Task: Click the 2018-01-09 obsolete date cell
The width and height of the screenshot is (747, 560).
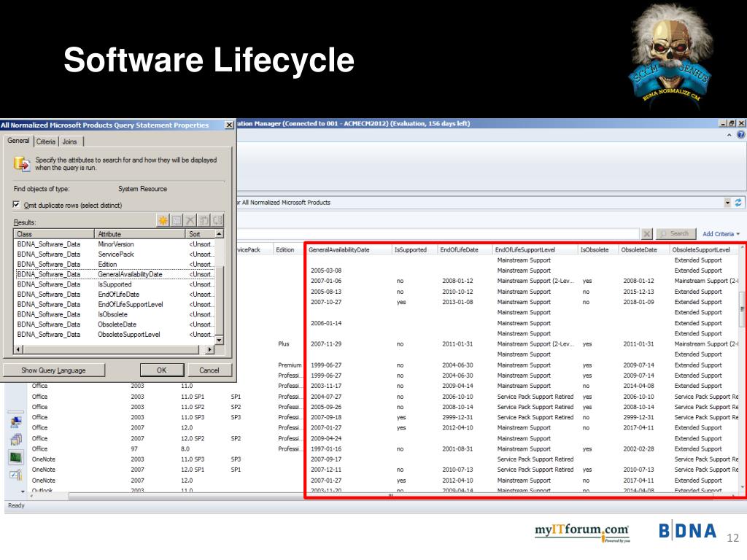Action: pyautogui.click(x=639, y=302)
